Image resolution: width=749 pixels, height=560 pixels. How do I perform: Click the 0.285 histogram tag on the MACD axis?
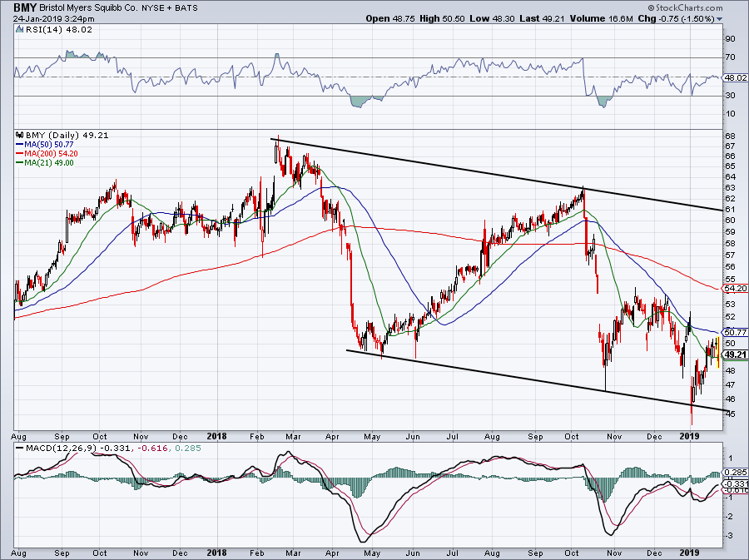(736, 472)
